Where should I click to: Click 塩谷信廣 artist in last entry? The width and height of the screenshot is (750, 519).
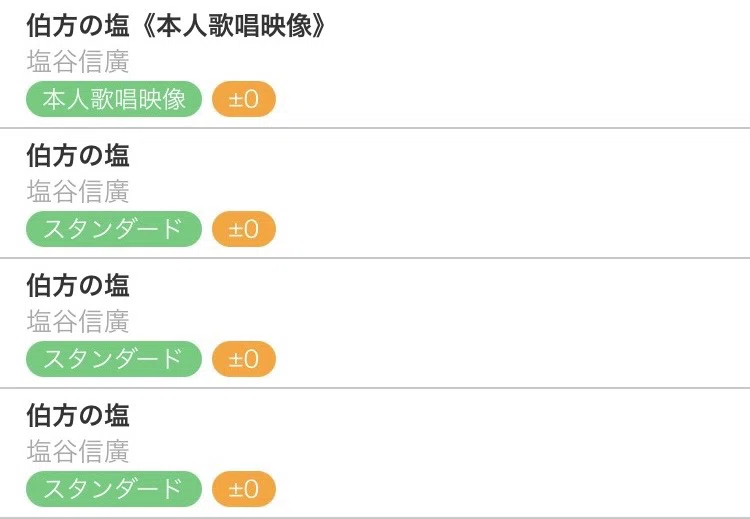point(78,452)
